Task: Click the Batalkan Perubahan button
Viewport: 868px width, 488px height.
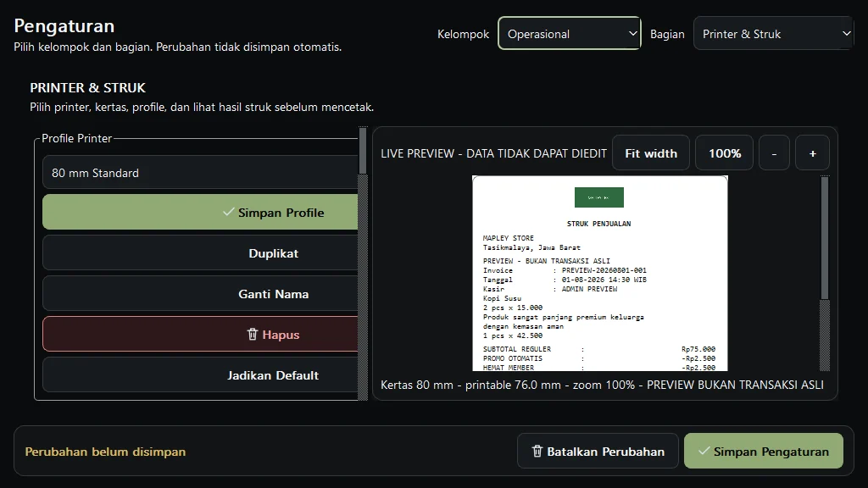Action: [598, 452]
